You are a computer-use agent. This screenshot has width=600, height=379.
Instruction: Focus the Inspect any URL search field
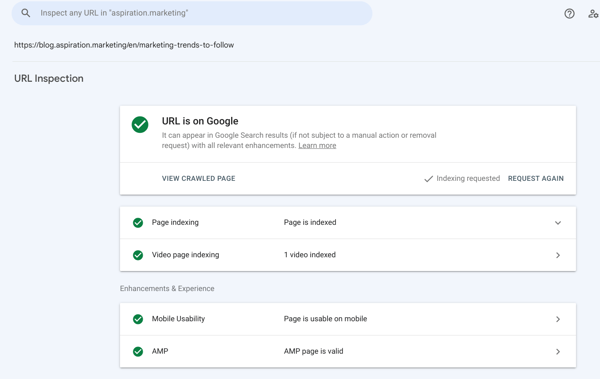pos(192,13)
